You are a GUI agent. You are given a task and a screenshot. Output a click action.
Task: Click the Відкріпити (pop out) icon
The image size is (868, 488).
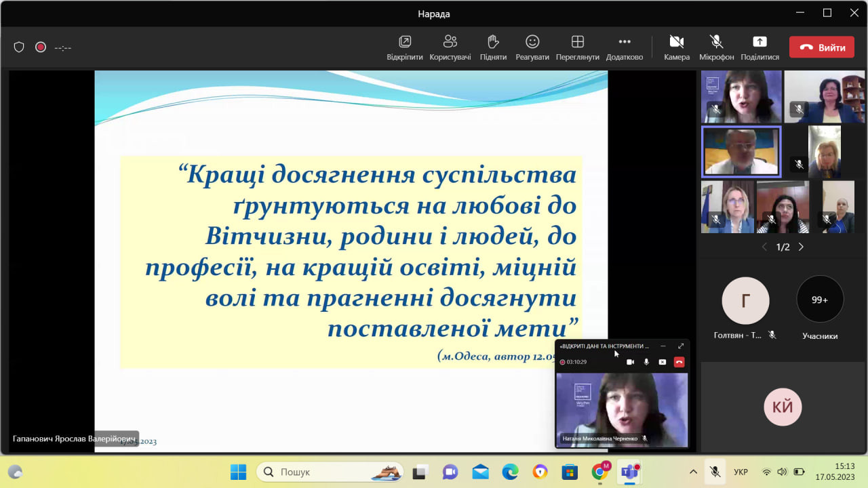click(x=405, y=42)
